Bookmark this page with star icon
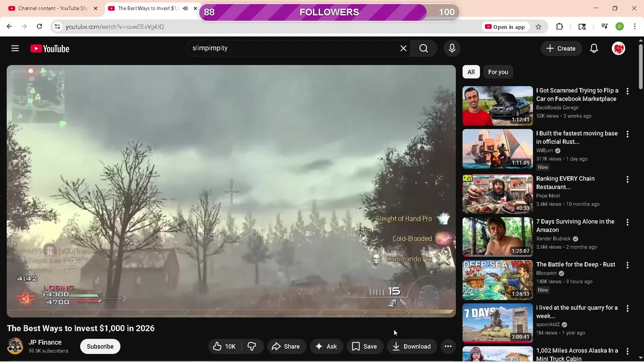644x362 pixels. [x=538, y=27]
